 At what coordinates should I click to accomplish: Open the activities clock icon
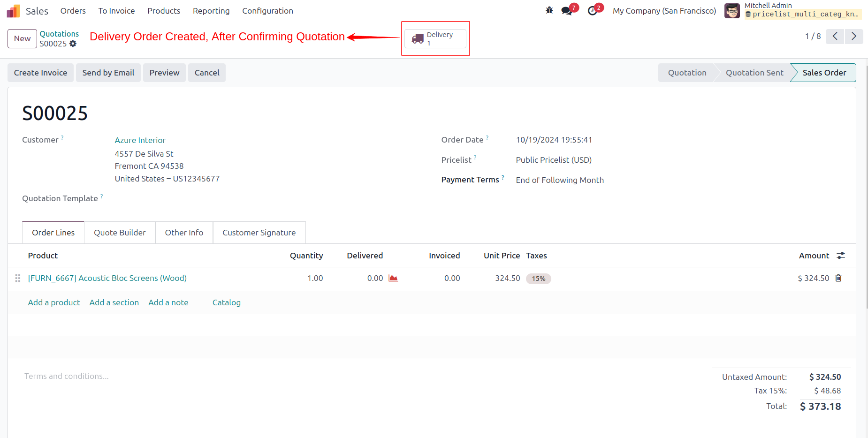pos(593,11)
